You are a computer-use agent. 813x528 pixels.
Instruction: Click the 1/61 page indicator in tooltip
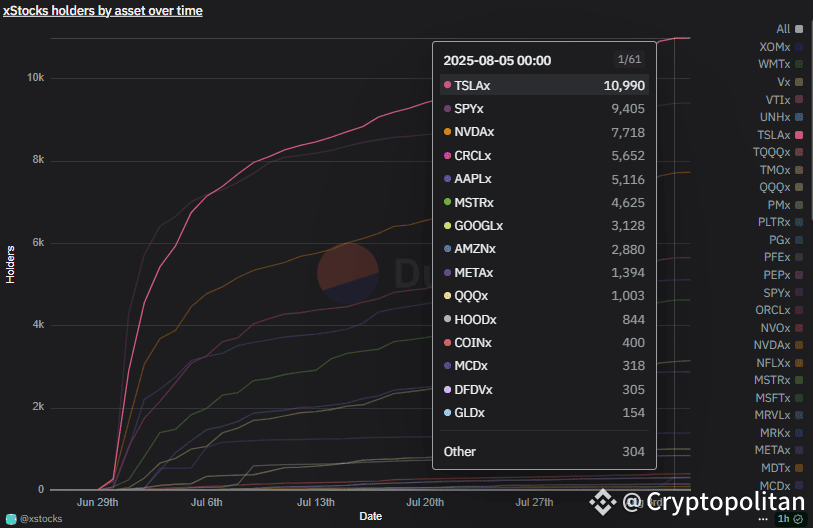[x=629, y=60]
